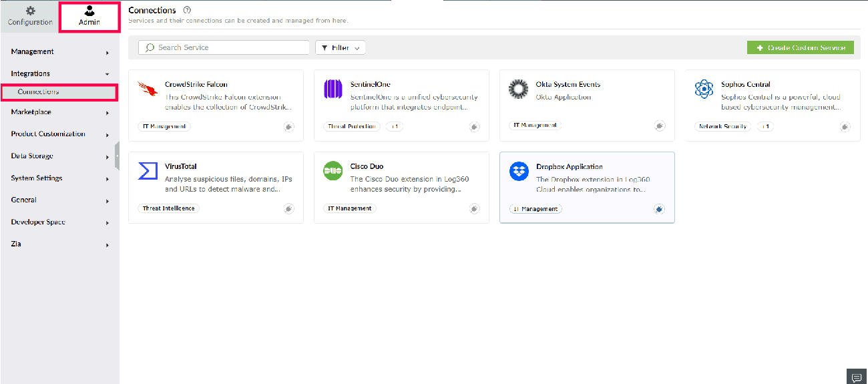This screenshot has width=868, height=384.
Task: Open the SentinelOne service title
Action: [x=371, y=85]
